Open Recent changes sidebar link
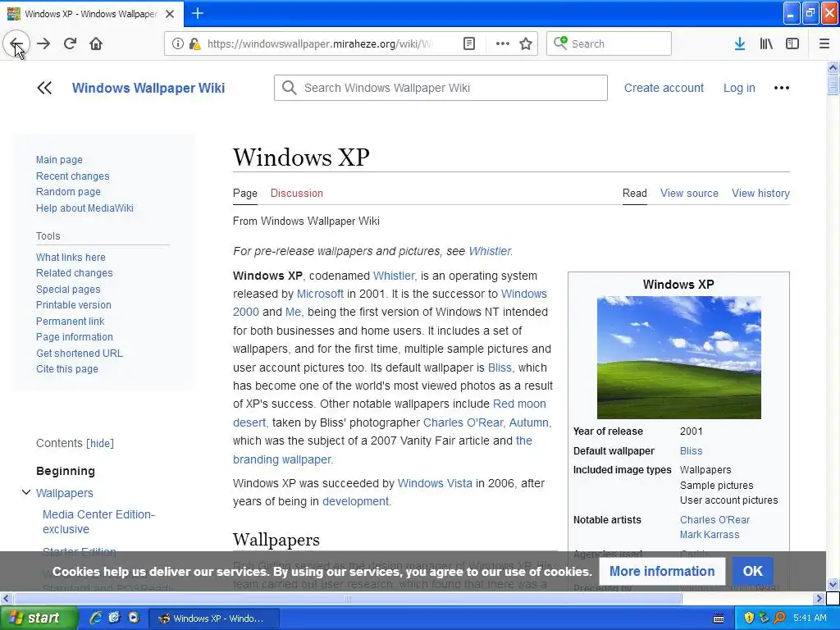 click(73, 176)
